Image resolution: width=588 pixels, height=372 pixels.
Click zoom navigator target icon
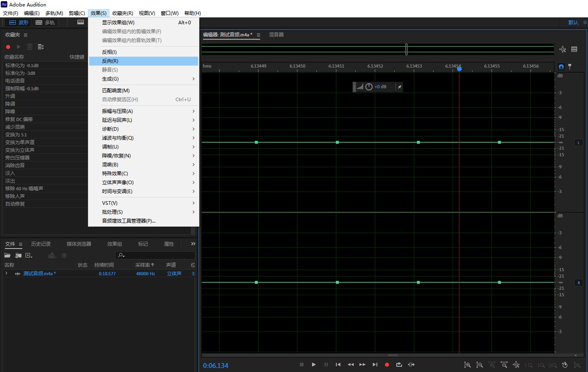[562, 49]
